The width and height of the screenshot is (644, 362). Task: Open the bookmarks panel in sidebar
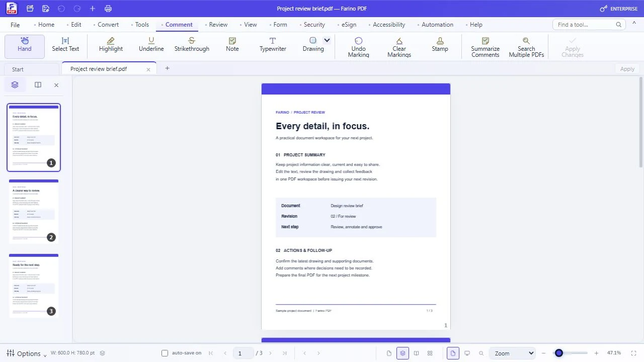pos(38,85)
